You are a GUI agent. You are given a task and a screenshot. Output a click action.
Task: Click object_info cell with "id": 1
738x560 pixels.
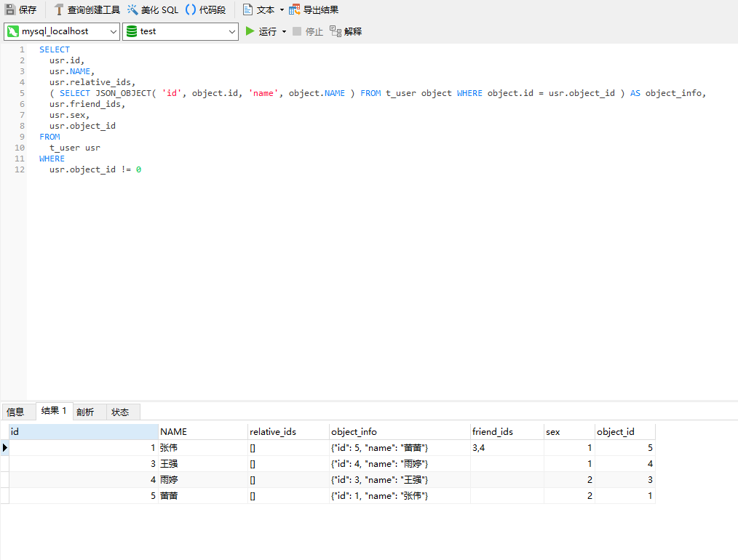click(400, 495)
